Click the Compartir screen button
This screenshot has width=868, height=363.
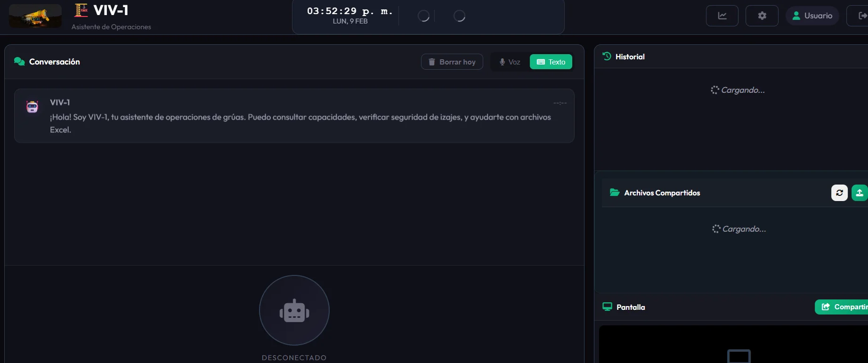(x=842, y=307)
